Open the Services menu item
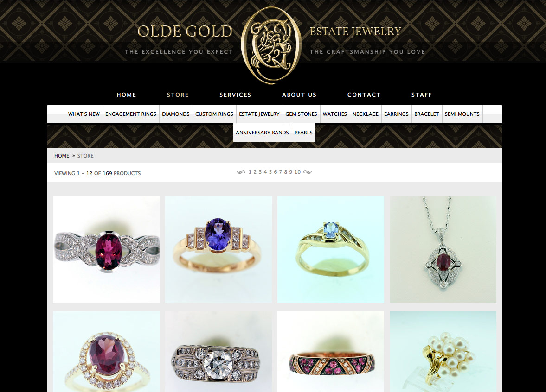This screenshot has width=546, height=392. (x=235, y=95)
